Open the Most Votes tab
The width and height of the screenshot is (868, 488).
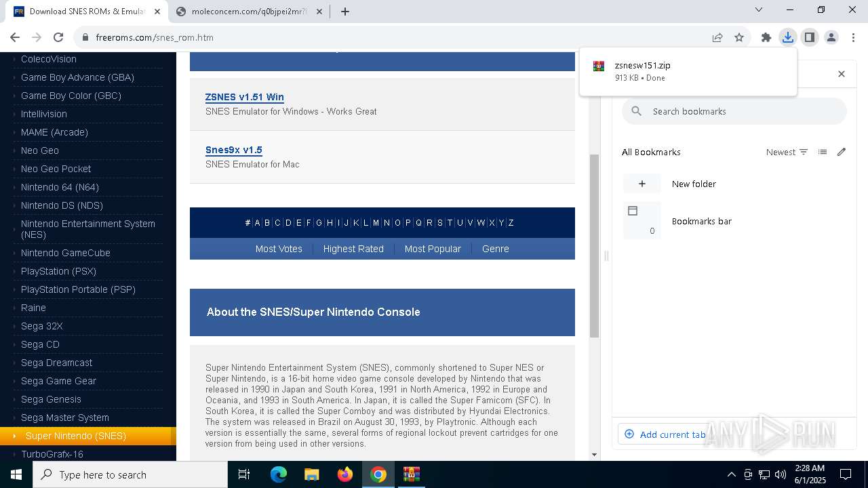pyautogui.click(x=279, y=249)
